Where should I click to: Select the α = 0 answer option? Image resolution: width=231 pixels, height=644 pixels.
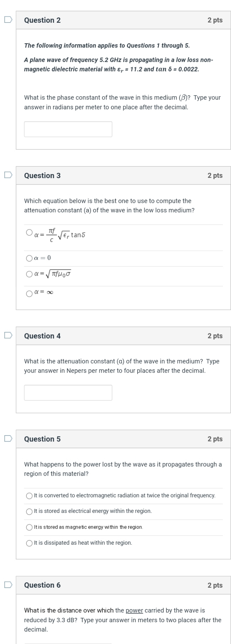(29, 258)
